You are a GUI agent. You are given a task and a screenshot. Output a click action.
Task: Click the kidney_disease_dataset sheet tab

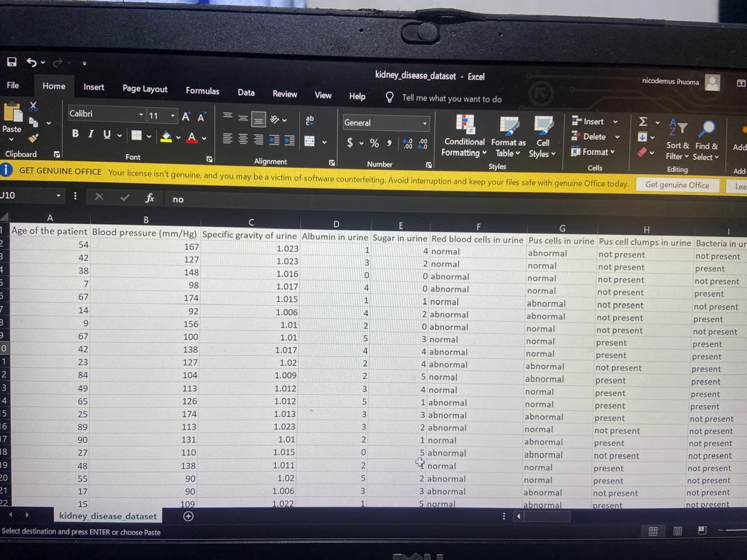tap(108, 516)
